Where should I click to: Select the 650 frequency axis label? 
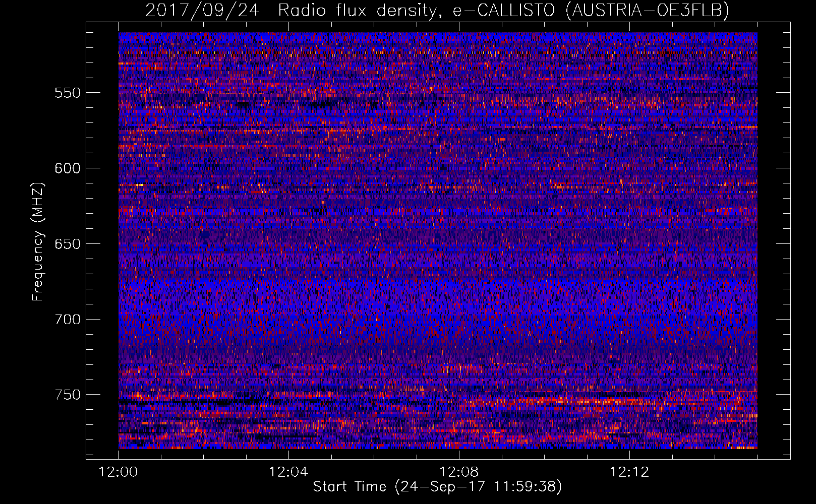click(68, 244)
